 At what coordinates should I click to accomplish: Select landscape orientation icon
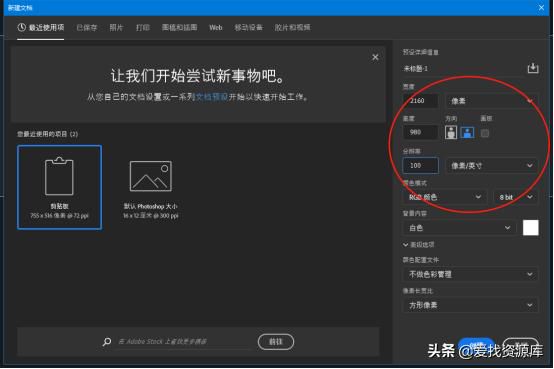467,133
